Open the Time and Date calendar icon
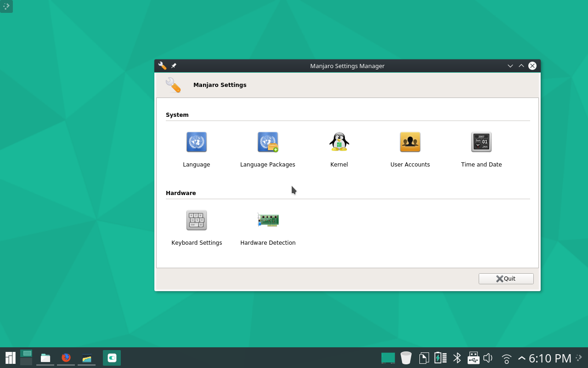Image resolution: width=588 pixels, height=368 pixels. click(481, 142)
